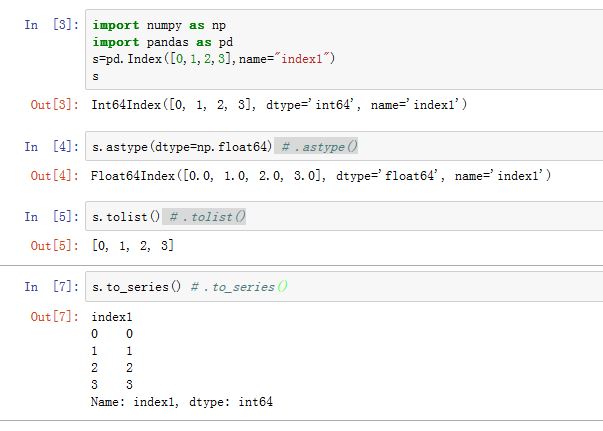Image resolution: width=603 pixels, height=431 pixels.
Task: Click the [0, 1, 2, 3] list output
Action: tap(133, 246)
